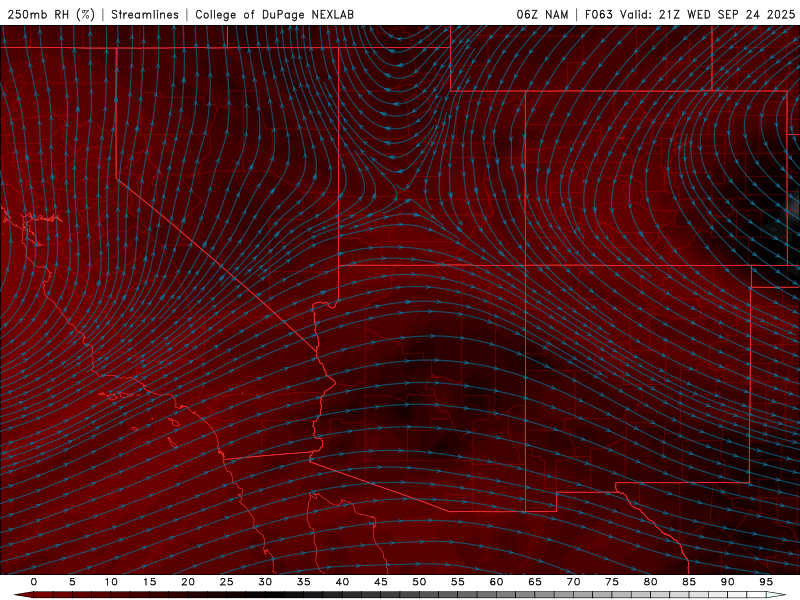Click the colorbar label '50'
The image size is (800, 600).
click(419, 582)
